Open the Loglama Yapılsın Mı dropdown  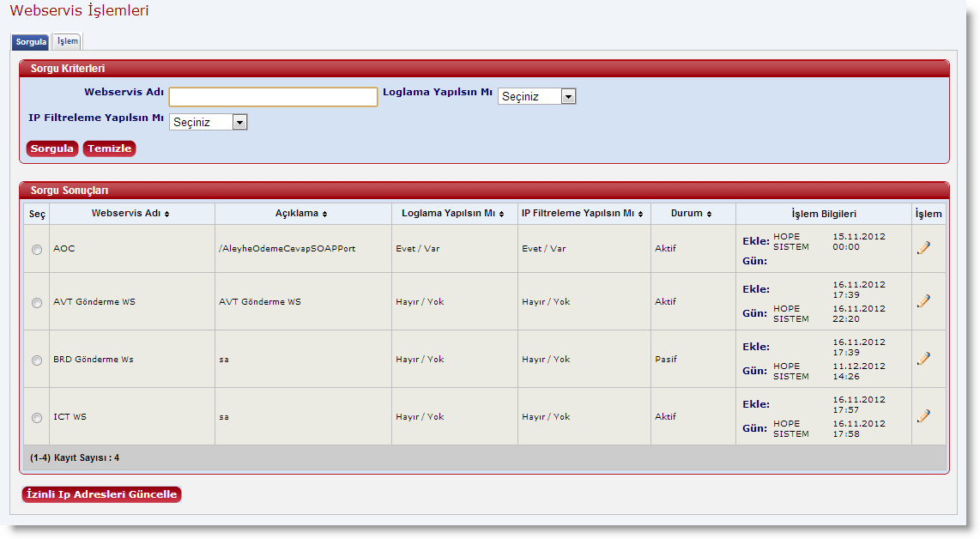pyautogui.click(x=537, y=96)
